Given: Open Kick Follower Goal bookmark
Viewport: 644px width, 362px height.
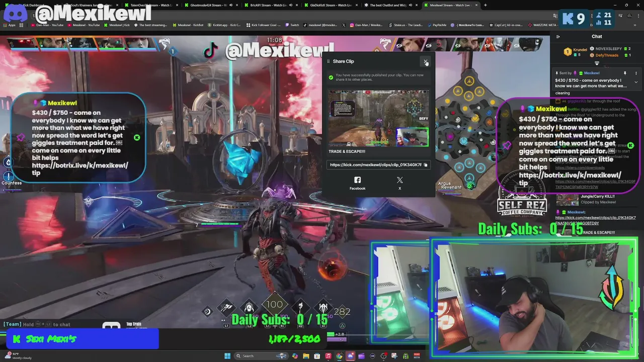Looking at the screenshot, I should pyautogui.click(x=264, y=25).
